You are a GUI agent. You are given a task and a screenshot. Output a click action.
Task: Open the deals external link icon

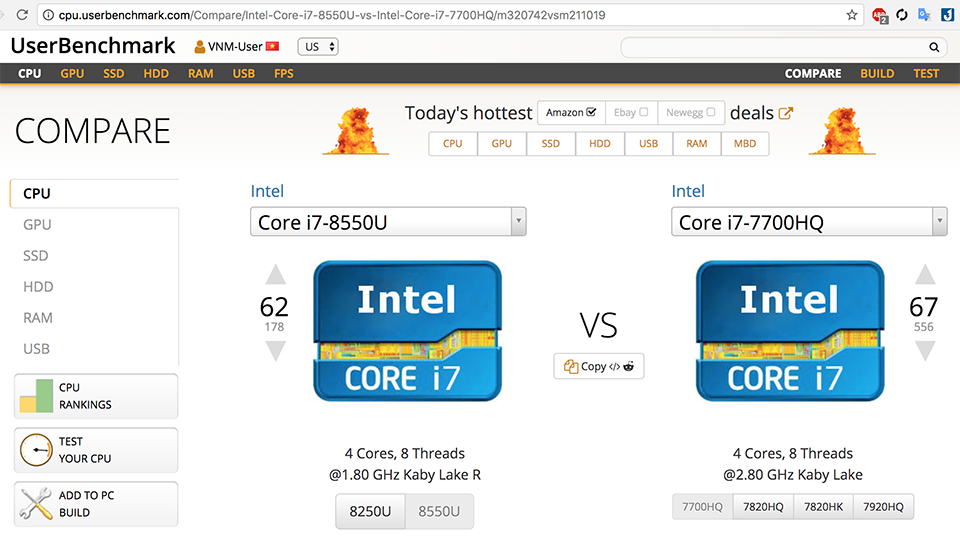786,113
